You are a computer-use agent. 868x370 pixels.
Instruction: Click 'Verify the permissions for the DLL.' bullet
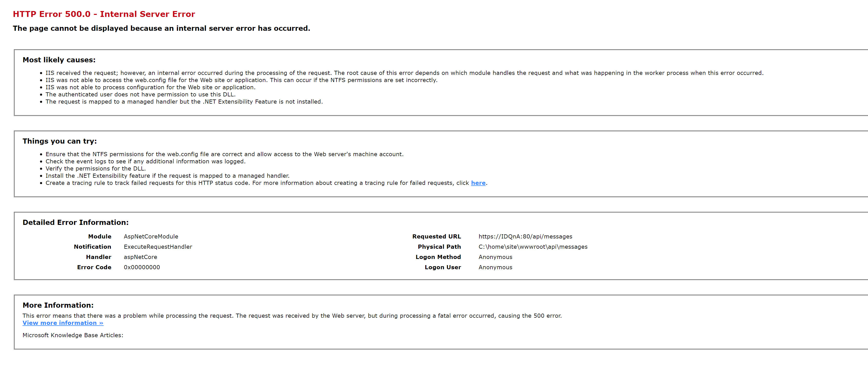[96, 169]
